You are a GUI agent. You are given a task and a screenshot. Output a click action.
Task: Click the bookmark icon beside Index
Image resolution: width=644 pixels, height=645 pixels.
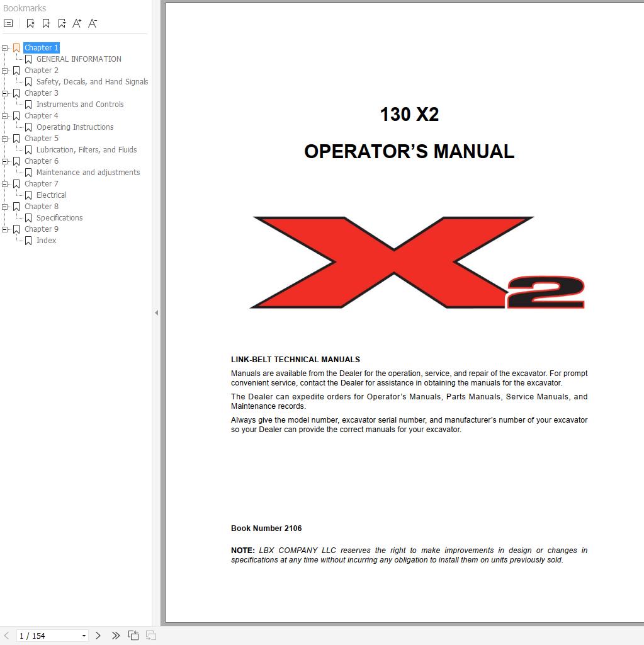pos(28,241)
